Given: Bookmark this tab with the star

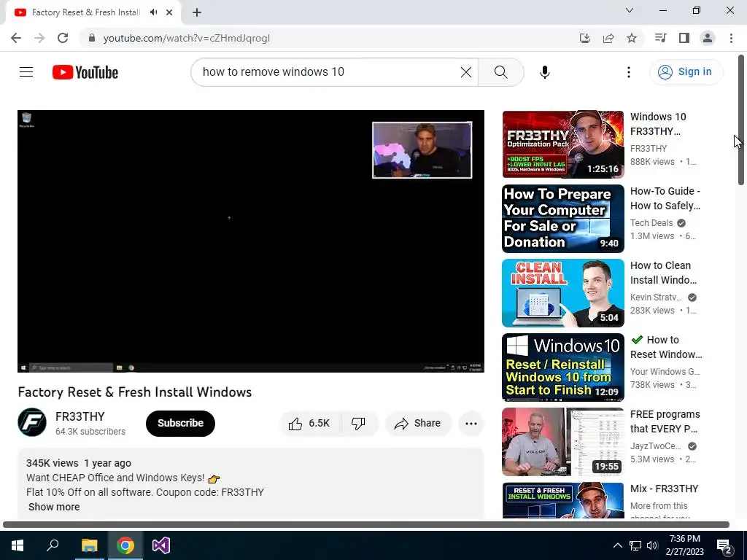Looking at the screenshot, I should [x=632, y=38].
